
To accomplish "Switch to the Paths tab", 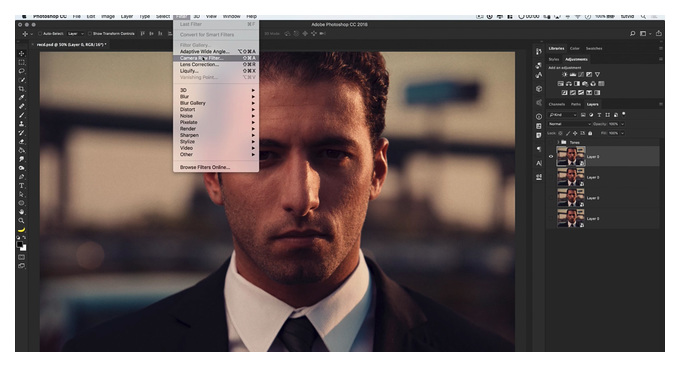I will pos(575,104).
